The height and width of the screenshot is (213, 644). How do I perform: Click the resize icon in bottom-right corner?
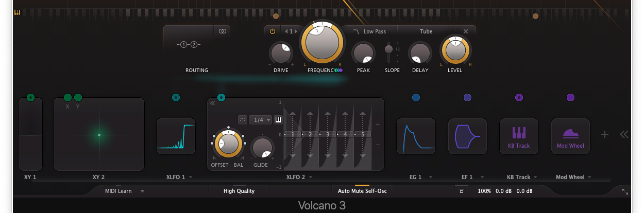(x=625, y=191)
